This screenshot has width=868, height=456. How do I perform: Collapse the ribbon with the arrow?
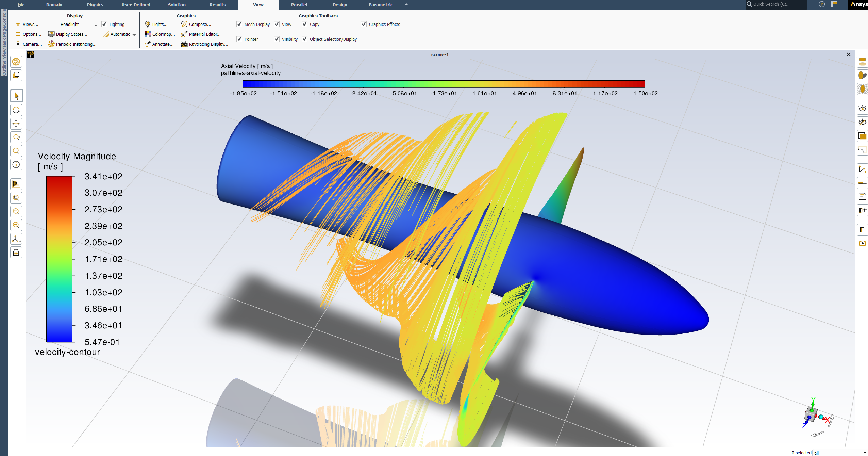[406, 4]
